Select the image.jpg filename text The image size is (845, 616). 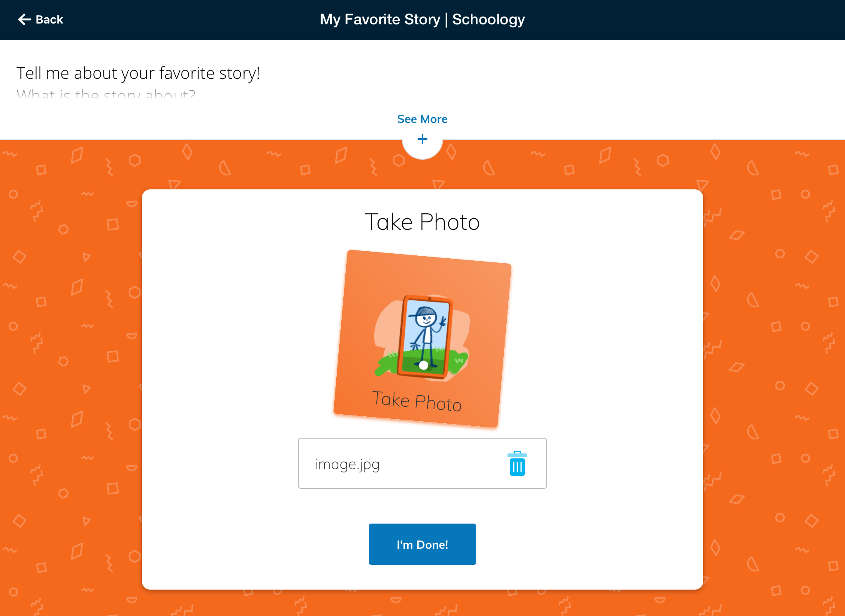pyautogui.click(x=347, y=464)
